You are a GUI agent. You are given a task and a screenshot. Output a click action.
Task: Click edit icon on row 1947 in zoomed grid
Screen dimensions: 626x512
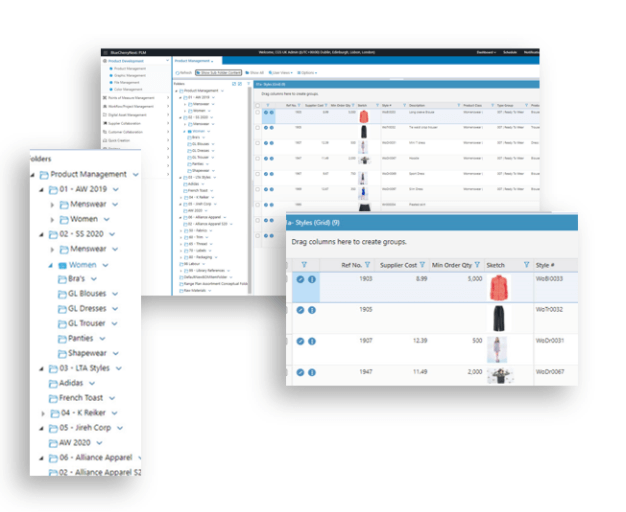[x=300, y=372]
